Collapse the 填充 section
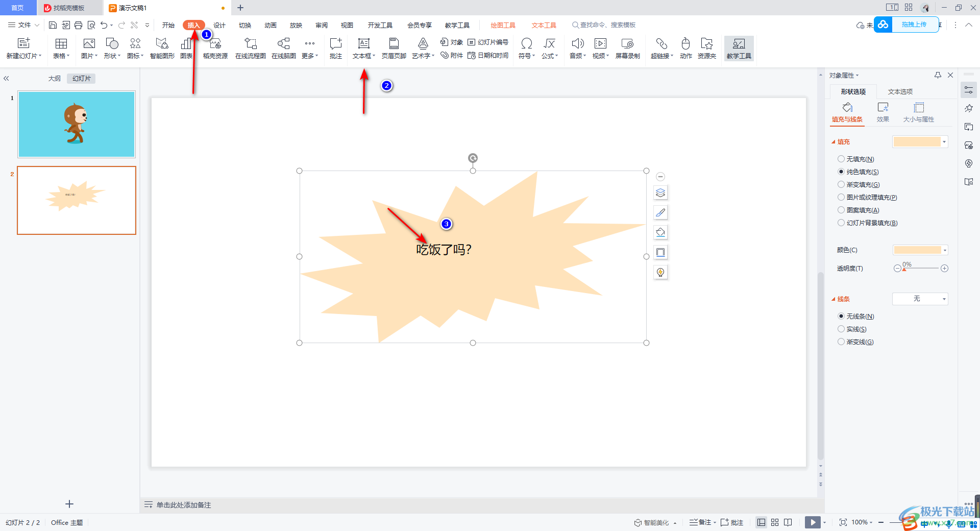The image size is (980, 531). tap(834, 142)
